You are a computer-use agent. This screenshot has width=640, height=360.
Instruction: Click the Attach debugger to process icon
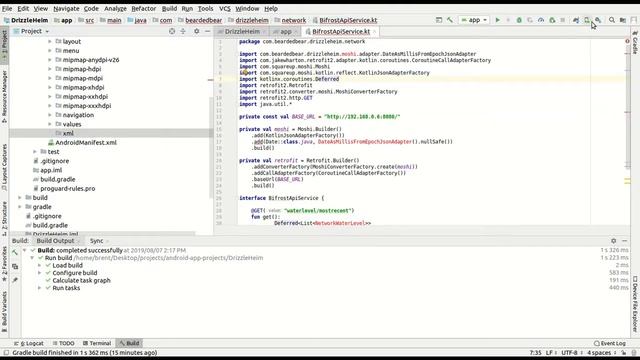552,20
